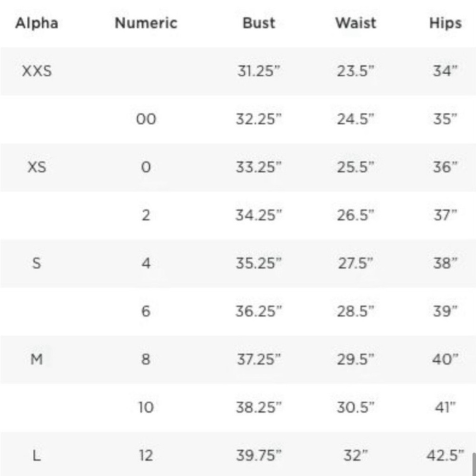Select numeric size 10 cell
Image resolution: width=476 pixels, height=476 pixels.
(146, 407)
